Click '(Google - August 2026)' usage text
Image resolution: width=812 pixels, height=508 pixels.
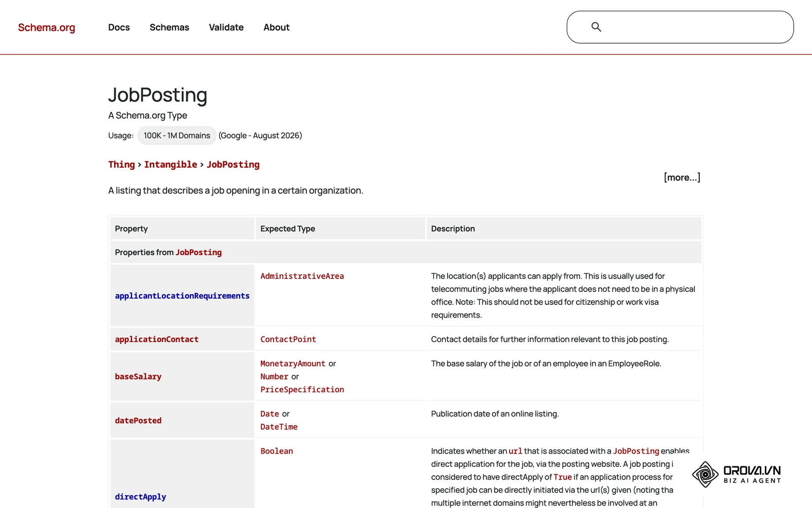(260, 136)
